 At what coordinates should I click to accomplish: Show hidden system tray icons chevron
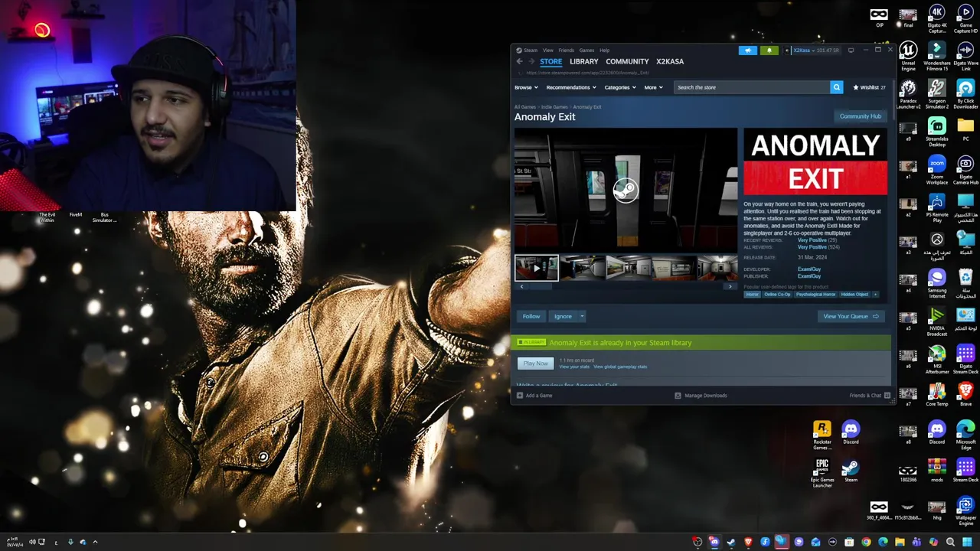(x=95, y=542)
